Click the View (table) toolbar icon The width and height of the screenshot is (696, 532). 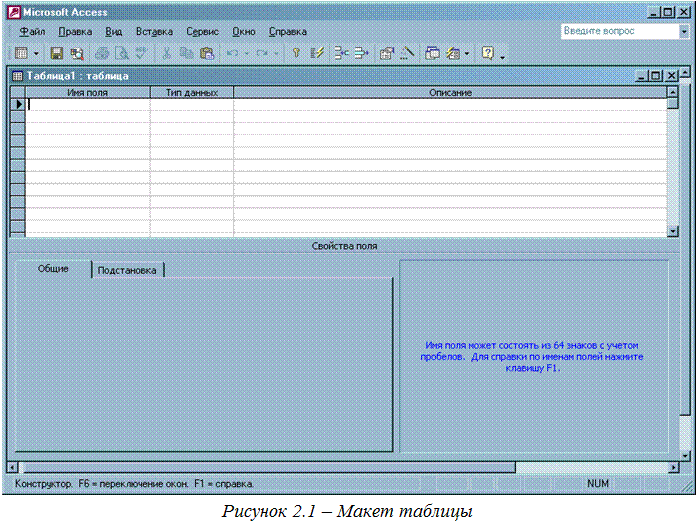(x=21, y=53)
